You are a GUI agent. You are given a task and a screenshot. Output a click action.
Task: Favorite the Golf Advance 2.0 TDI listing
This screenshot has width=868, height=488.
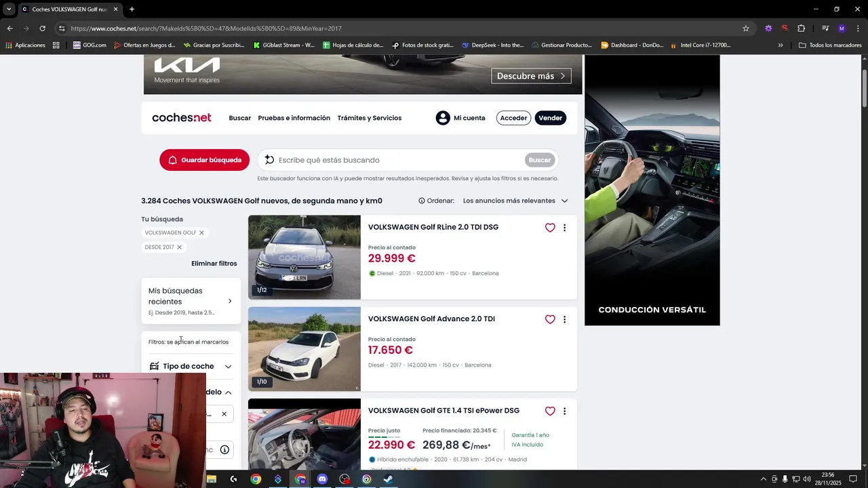[x=550, y=319]
